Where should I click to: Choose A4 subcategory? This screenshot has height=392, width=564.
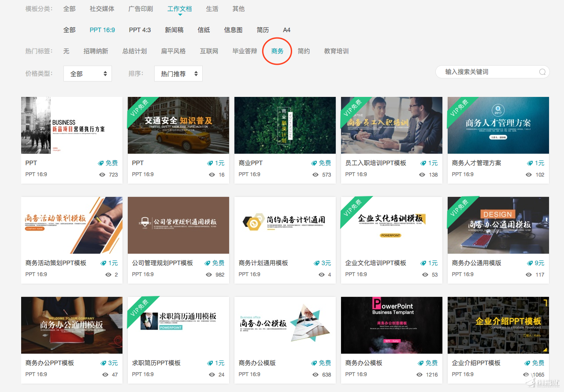[286, 30]
